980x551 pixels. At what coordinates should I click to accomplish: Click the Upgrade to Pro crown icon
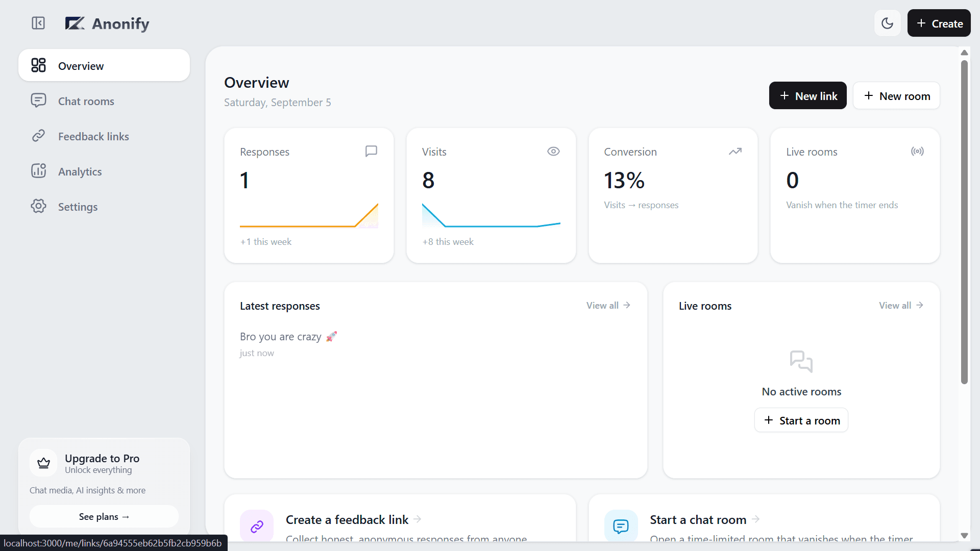[43, 463]
